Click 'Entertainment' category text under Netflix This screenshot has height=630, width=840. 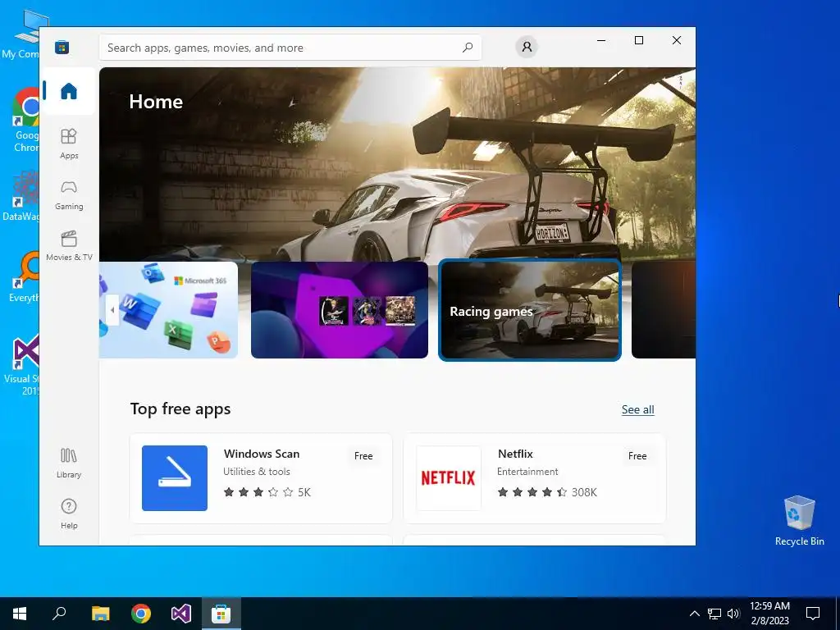527,472
